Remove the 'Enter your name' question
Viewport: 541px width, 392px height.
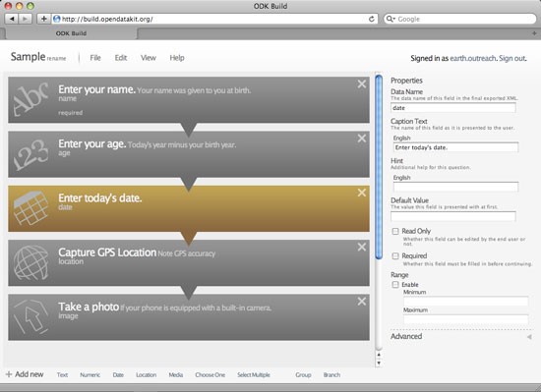coord(362,84)
